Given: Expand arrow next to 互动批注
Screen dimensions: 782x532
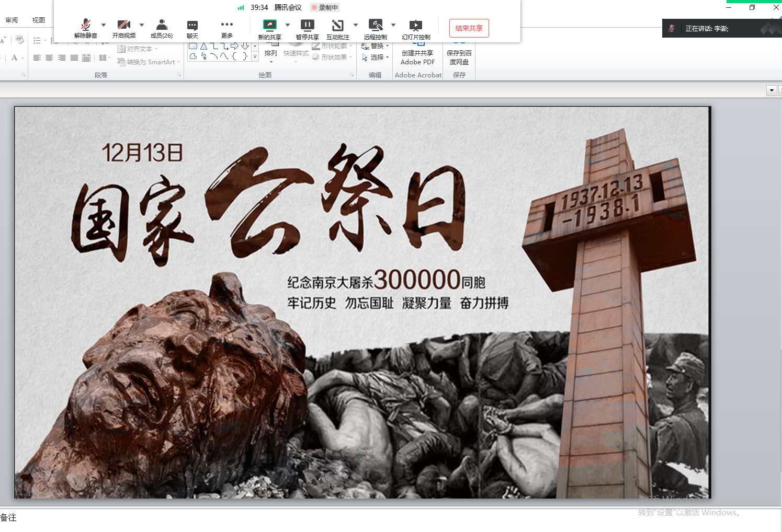Looking at the screenshot, I should 356,25.
